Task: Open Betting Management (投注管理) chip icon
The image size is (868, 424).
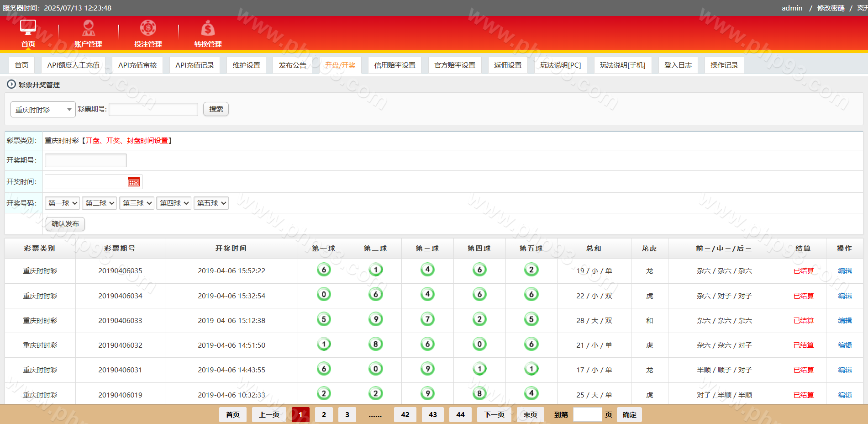Action: click(148, 28)
